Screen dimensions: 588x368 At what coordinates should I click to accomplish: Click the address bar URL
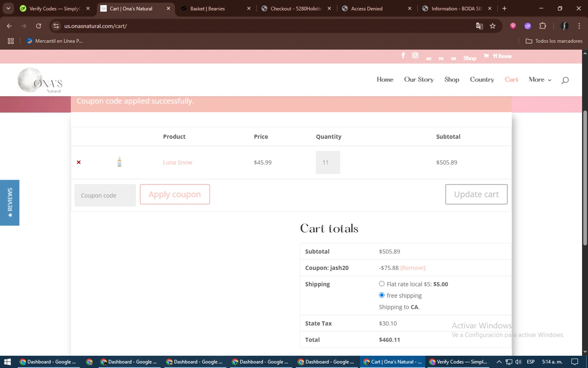96,26
